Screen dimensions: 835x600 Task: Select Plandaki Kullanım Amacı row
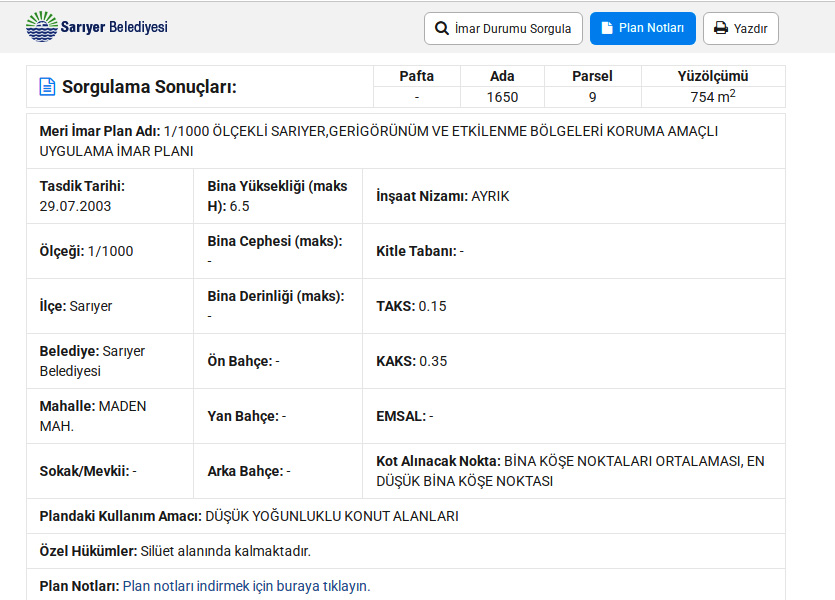[x=406, y=516]
